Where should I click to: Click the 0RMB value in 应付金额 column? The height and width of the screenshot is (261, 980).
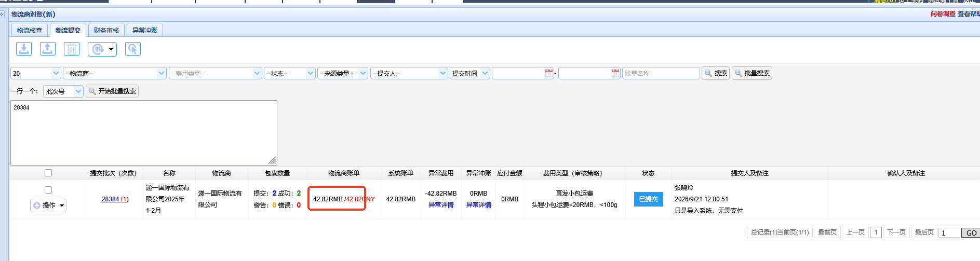click(509, 199)
